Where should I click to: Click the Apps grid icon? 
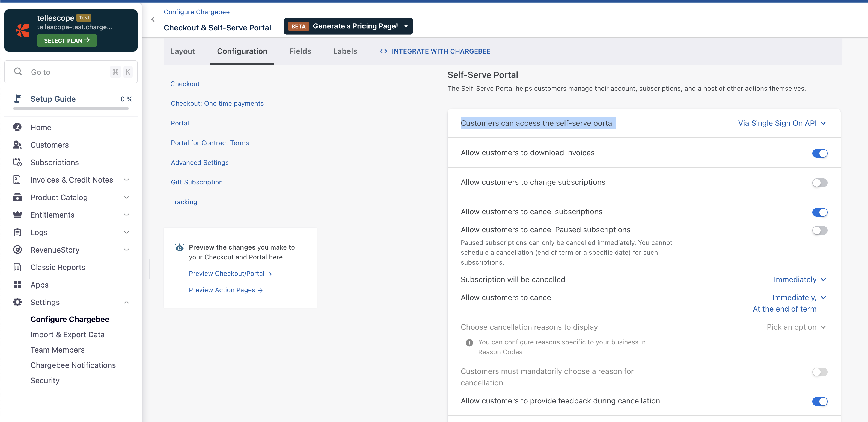point(17,285)
